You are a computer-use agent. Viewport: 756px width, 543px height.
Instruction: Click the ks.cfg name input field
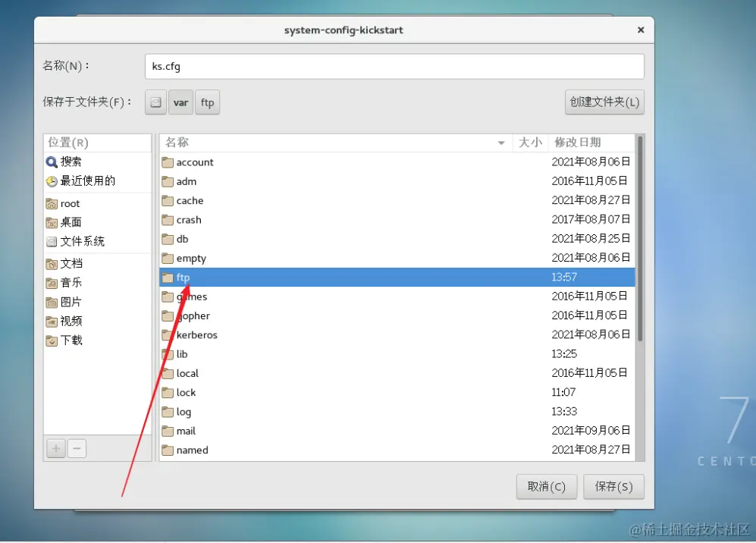394,66
